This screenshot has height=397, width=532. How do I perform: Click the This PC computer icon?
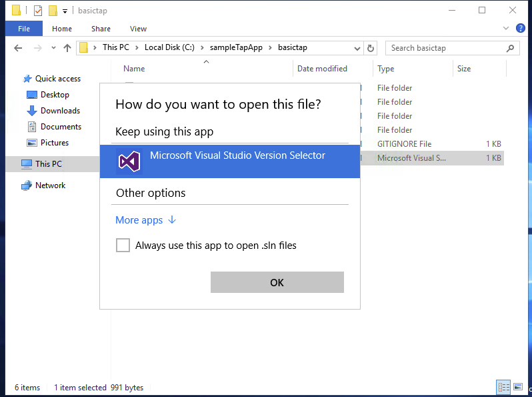coord(27,164)
